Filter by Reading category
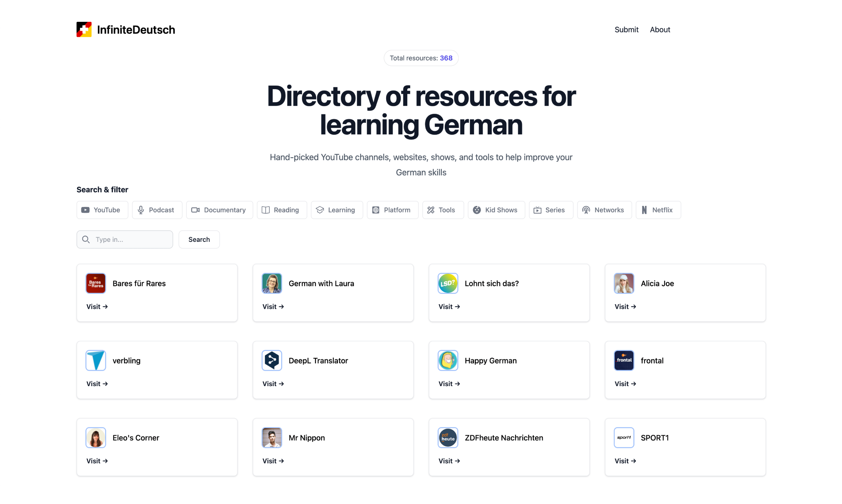 click(x=282, y=210)
